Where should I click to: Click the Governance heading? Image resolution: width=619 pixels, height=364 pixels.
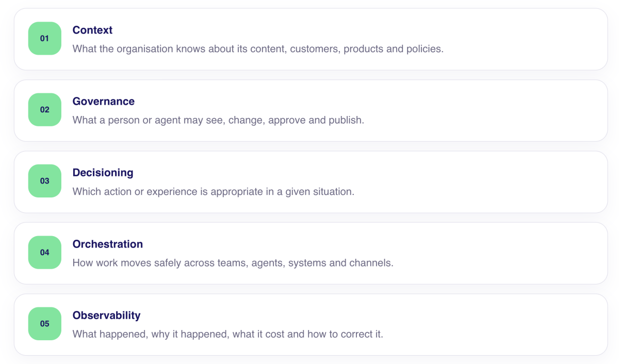tap(104, 102)
